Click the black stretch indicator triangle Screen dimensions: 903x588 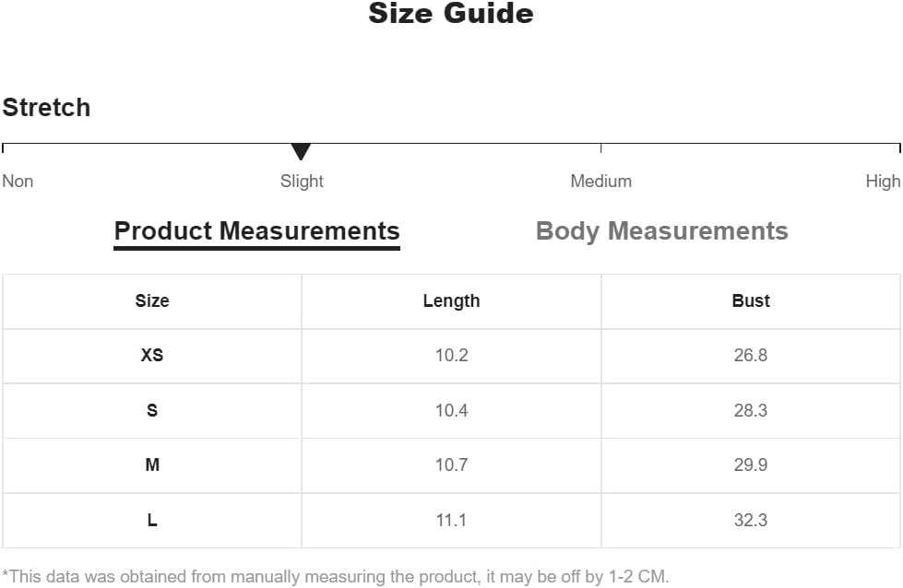point(301,152)
